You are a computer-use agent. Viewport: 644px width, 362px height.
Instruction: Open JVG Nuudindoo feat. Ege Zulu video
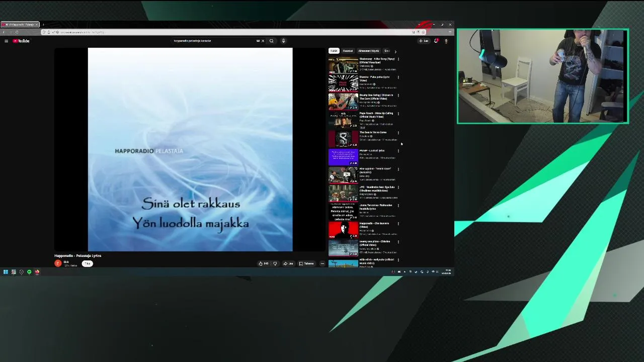click(x=343, y=193)
